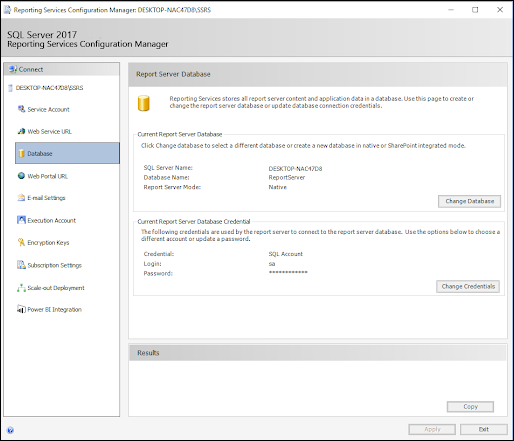Minimize the Configuration Manager window
Image resolution: width=514 pixels, height=441 pixels.
click(451, 10)
